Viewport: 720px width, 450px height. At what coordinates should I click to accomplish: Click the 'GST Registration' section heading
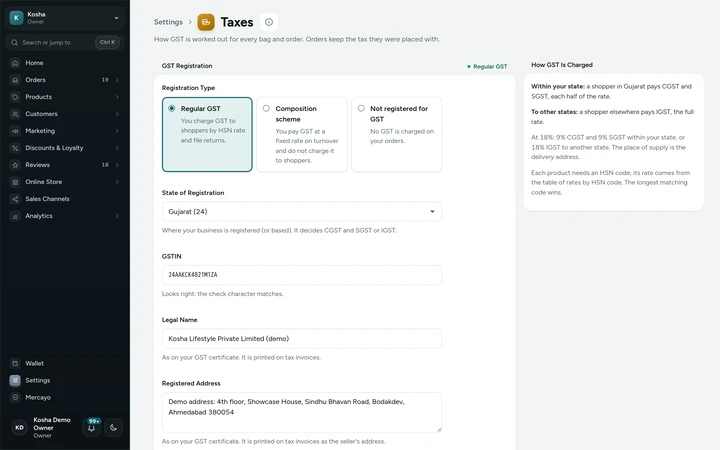coord(187,66)
